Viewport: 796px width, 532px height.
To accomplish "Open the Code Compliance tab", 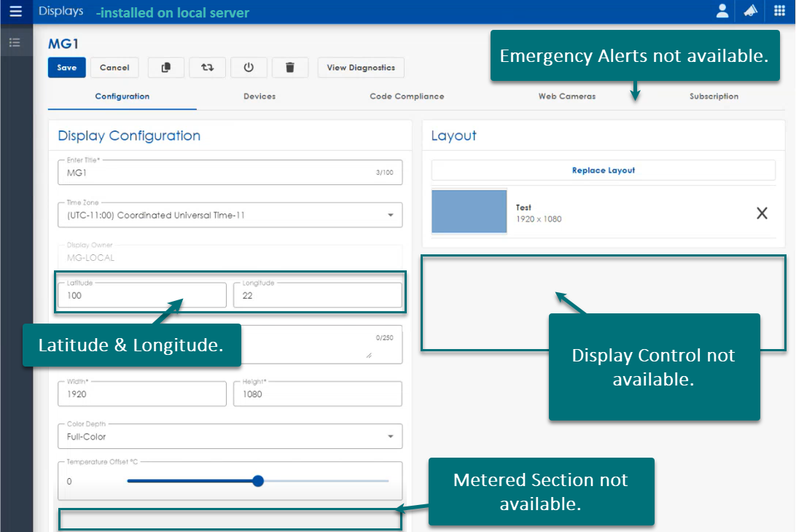I will (x=407, y=96).
